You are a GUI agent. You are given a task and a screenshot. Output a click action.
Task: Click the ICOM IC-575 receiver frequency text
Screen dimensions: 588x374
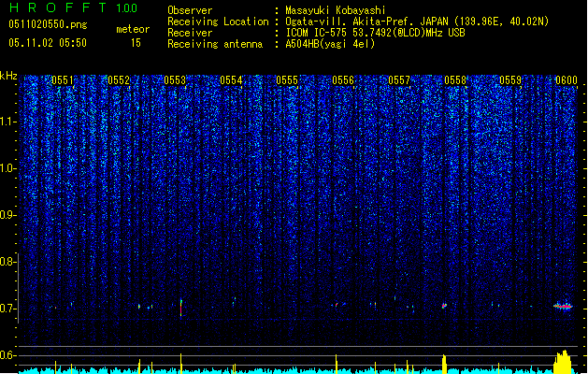pyautogui.click(x=375, y=33)
